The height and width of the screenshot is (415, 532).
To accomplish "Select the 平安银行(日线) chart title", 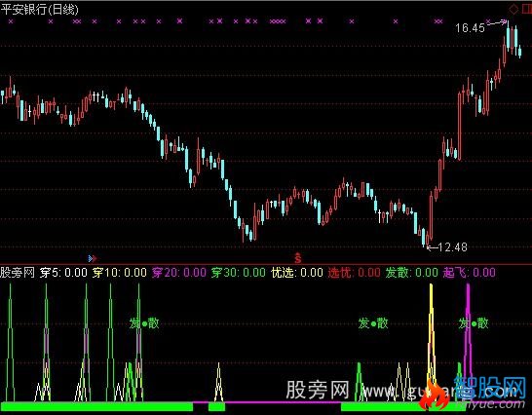I will coord(39,9).
